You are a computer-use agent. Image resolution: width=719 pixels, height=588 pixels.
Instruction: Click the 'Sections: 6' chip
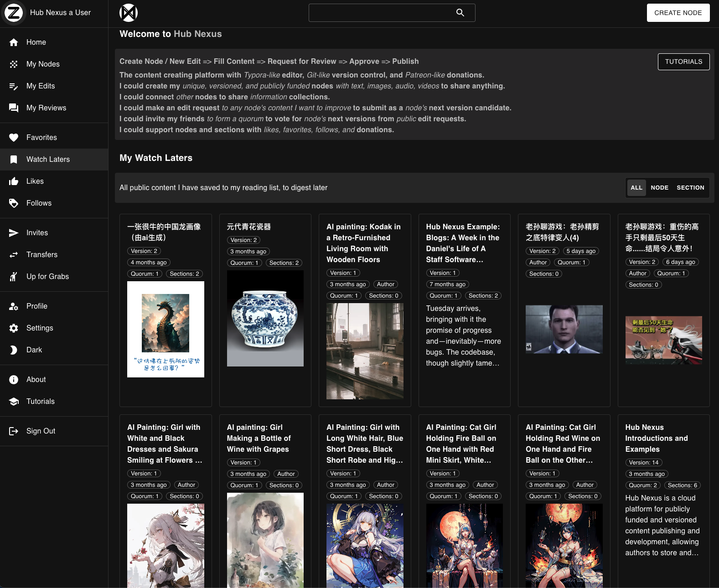pyautogui.click(x=683, y=485)
